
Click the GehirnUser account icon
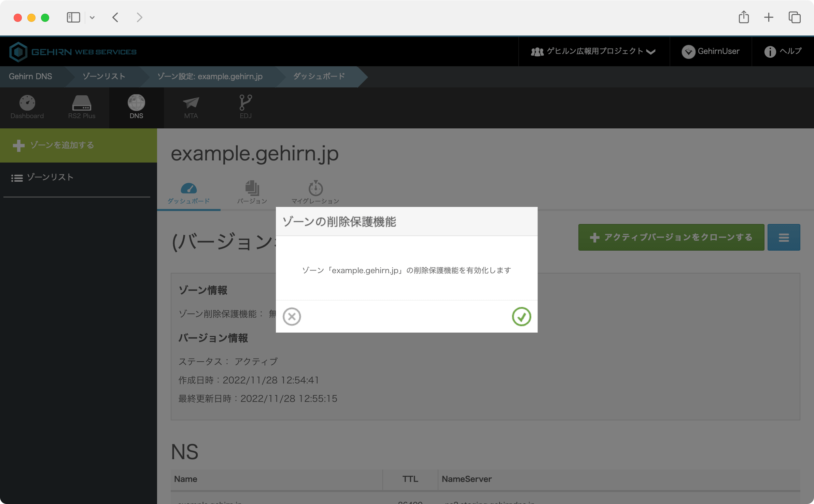point(690,51)
